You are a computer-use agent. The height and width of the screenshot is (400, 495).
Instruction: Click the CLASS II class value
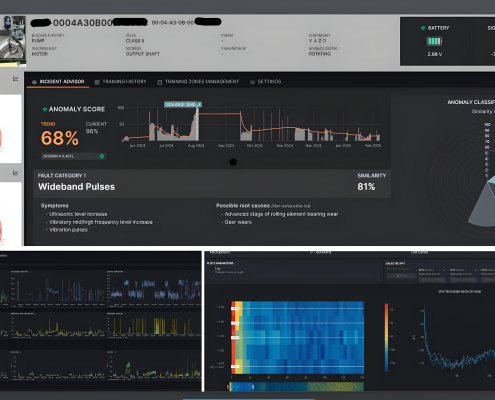[135, 41]
